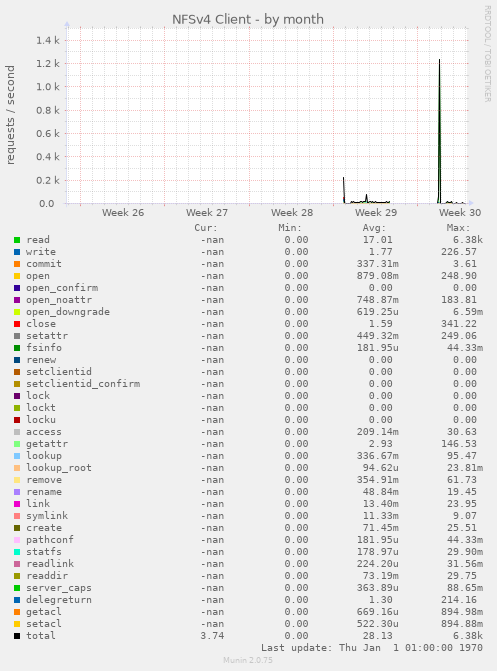Viewport: 497px width, 671px height.
Task: Click the Max column header
Action: tap(458, 228)
